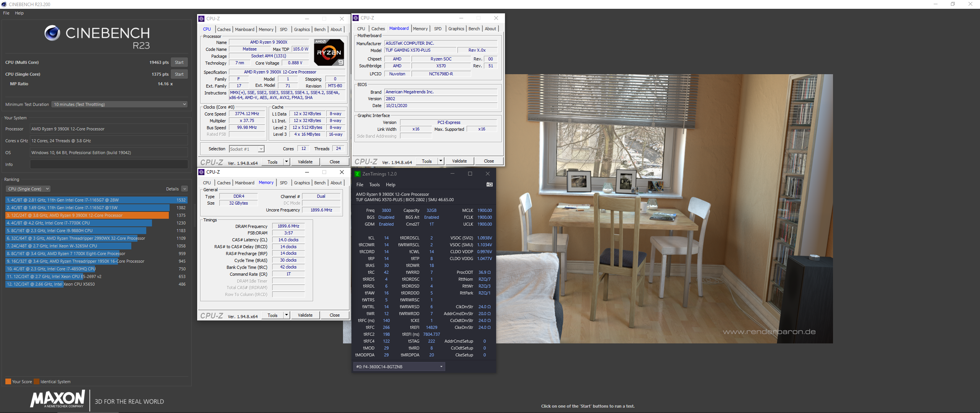Click the Maxon logo at the bottom
Viewport: 980px width, 413px height.
pos(57,399)
